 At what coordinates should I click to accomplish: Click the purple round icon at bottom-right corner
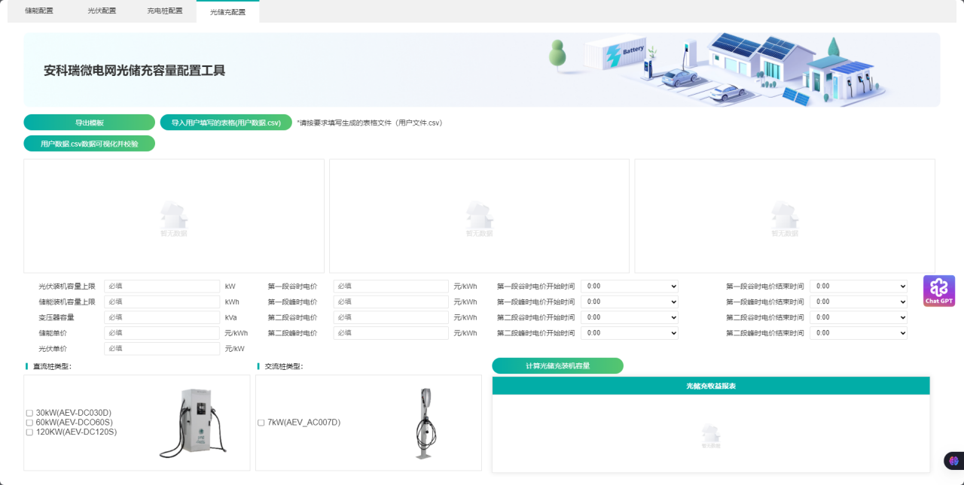[x=953, y=461]
